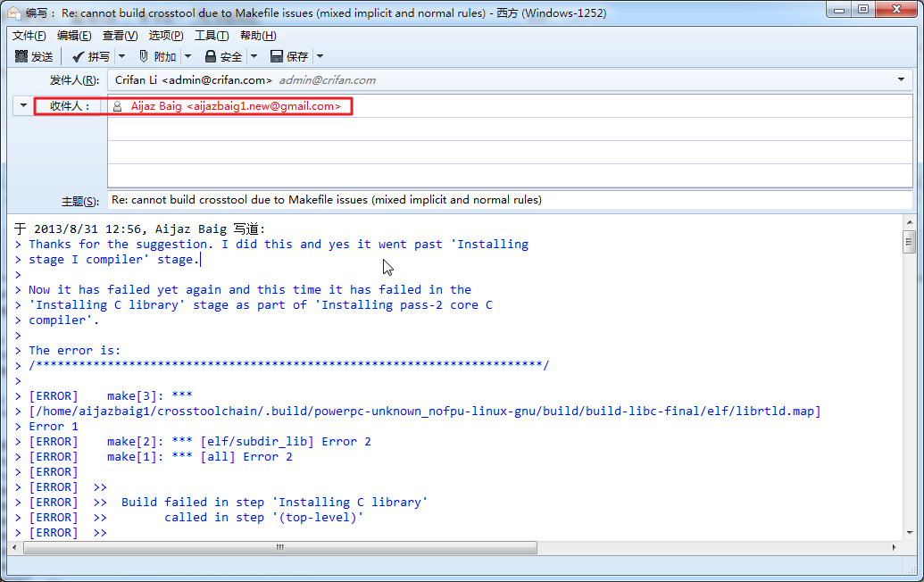Click the vertical scrollbar thumb in body
This screenshot has height=582, width=924.
[x=909, y=242]
